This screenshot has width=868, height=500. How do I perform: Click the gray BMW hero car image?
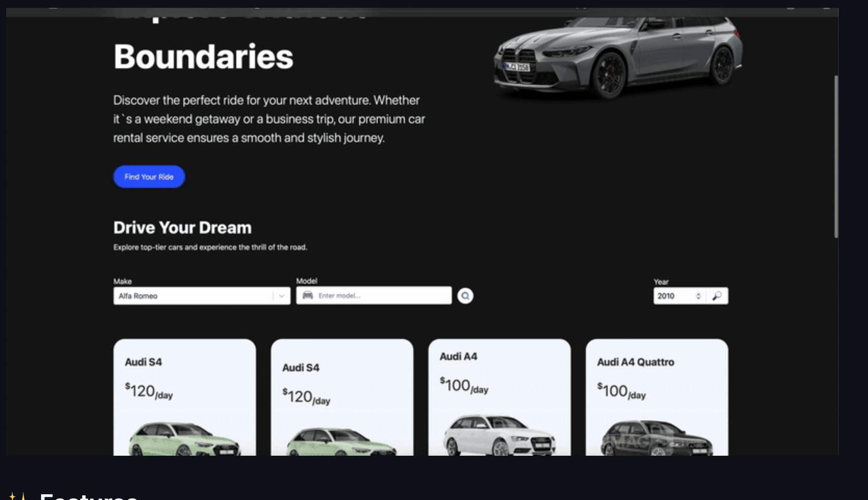[618, 56]
